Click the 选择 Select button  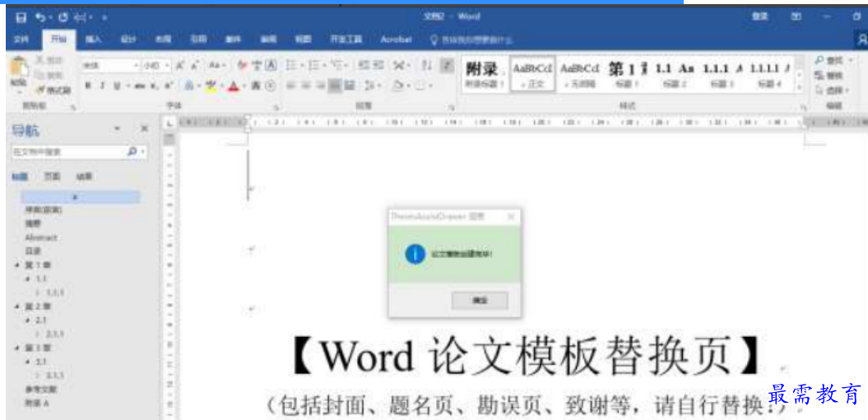pos(832,90)
